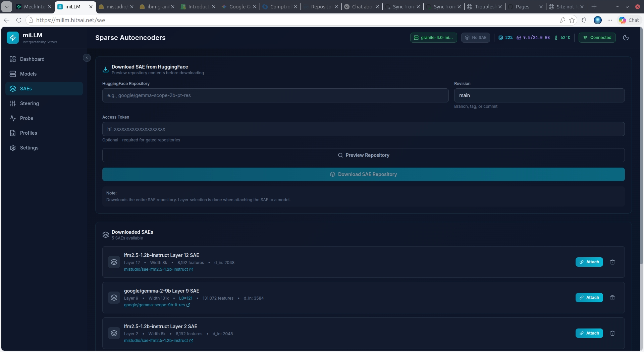The height and width of the screenshot is (352, 644).
Task: Delete the lfm2.5-1.2b-instruct Layer 12 SAE
Action: pos(612,262)
